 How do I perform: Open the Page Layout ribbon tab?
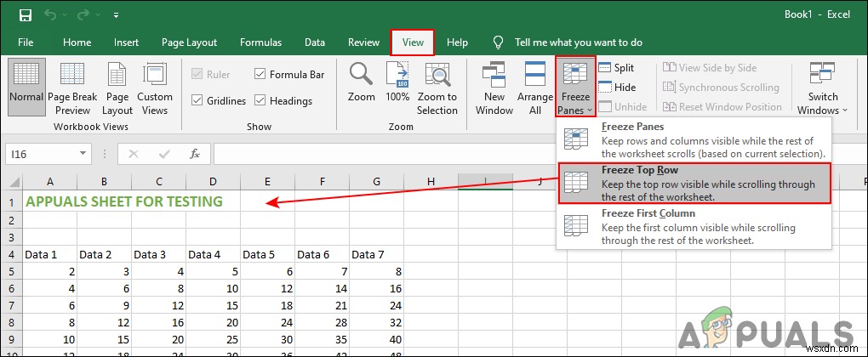[x=189, y=42]
